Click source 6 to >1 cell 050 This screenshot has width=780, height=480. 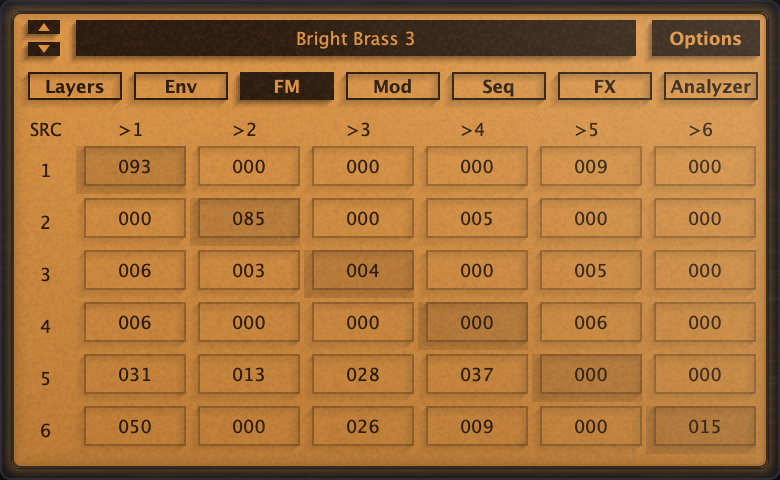pyautogui.click(x=135, y=426)
